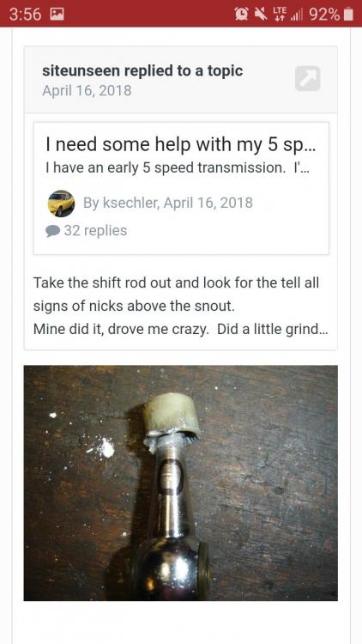Viewport: 362px width, 644px height.
Task: Open the reply via external arrow icon
Action: (307, 78)
